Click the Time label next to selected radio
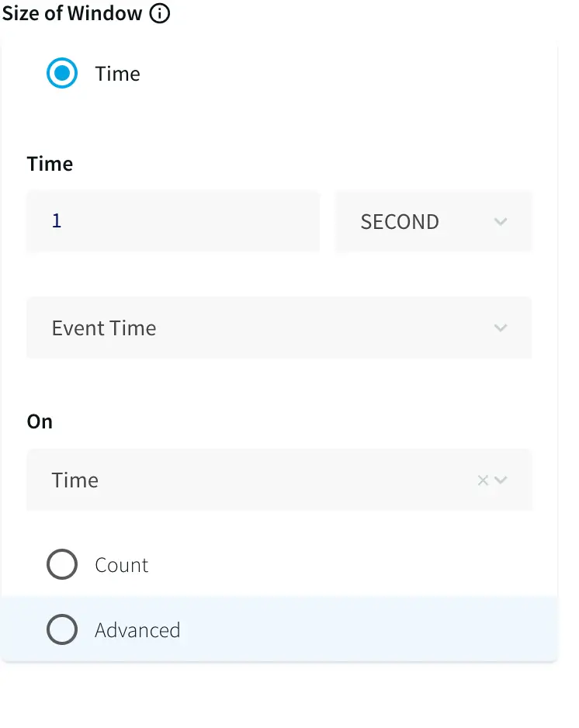 point(117,74)
